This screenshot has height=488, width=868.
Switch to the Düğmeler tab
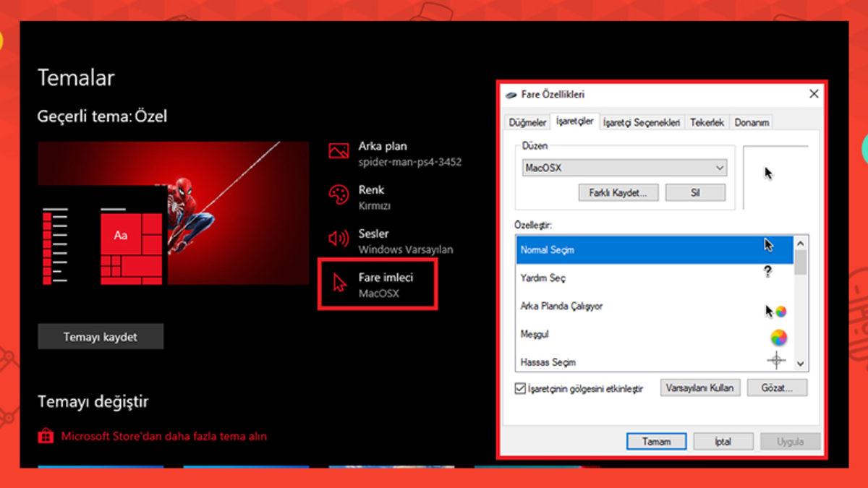(x=527, y=122)
